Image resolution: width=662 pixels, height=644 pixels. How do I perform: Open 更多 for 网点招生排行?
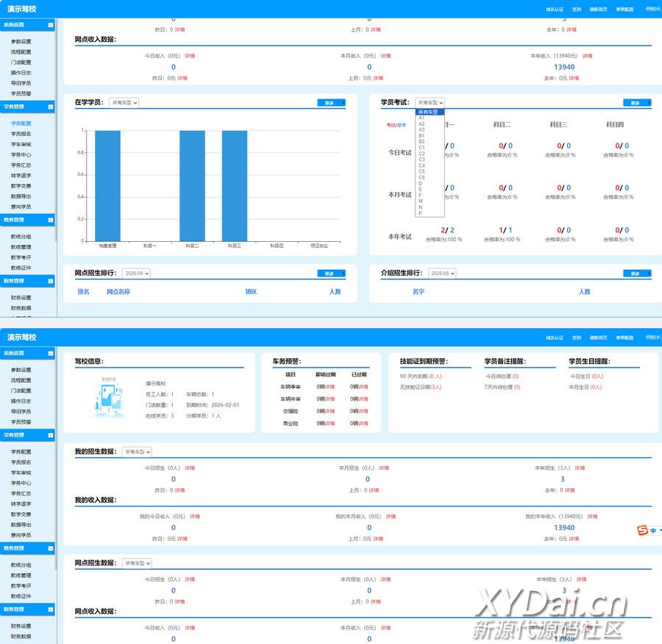point(331,273)
